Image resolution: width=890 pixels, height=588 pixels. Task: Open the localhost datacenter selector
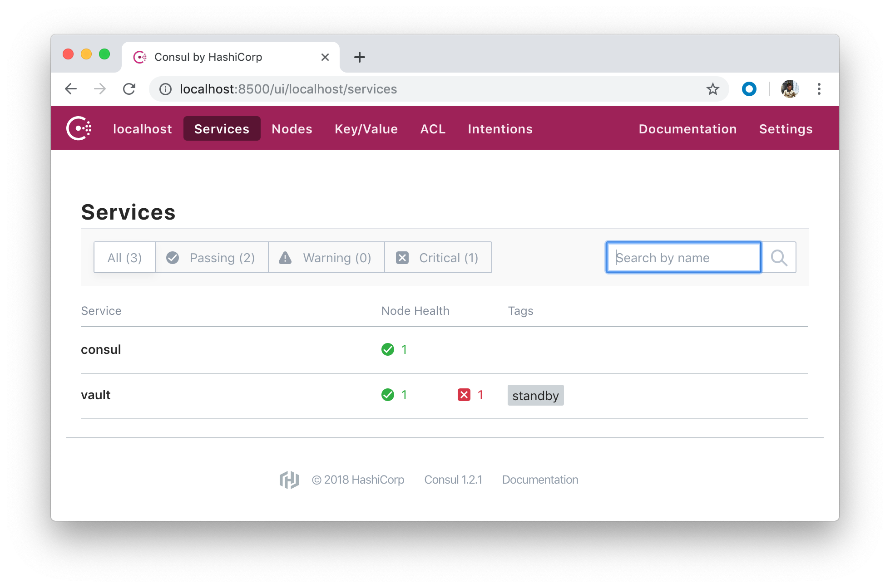pos(143,129)
